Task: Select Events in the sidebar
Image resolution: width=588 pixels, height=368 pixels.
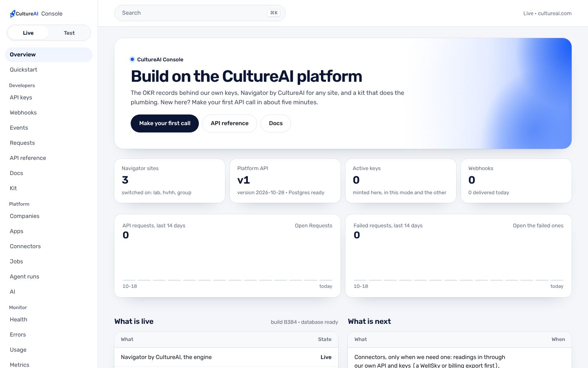Action: coord(49,128)
